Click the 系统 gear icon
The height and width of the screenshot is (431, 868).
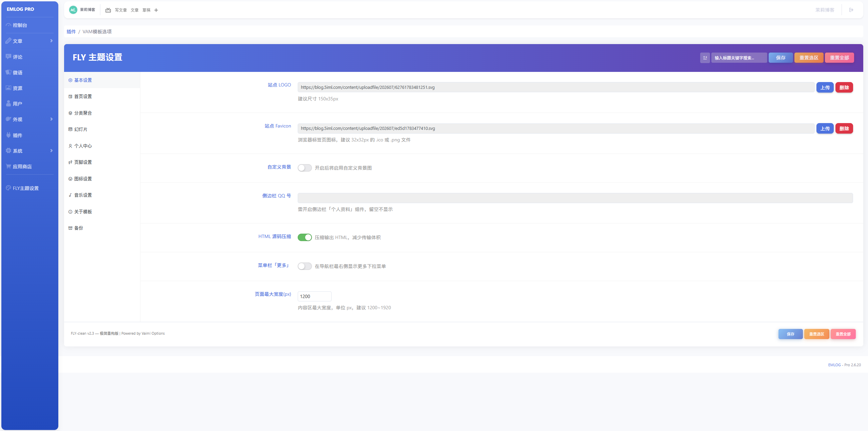8,151
